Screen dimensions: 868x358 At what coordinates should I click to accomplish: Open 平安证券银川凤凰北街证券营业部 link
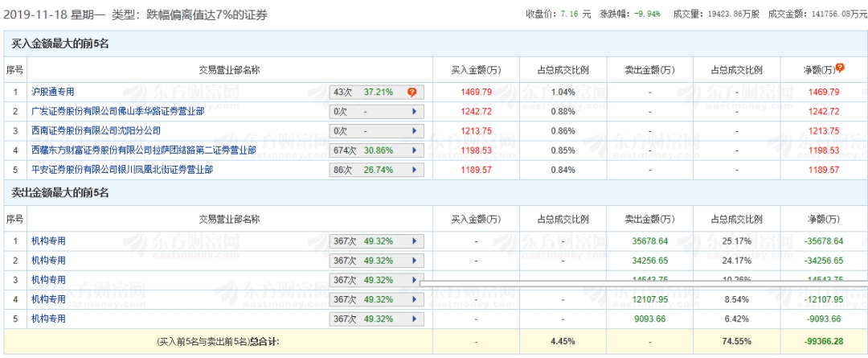pyautogui.click(x=121, y=170)
